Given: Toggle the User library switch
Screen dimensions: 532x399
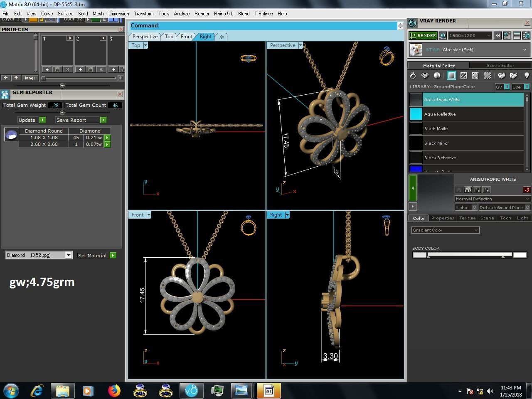Looking at the screenshot, I should click(x=521, y=87).
